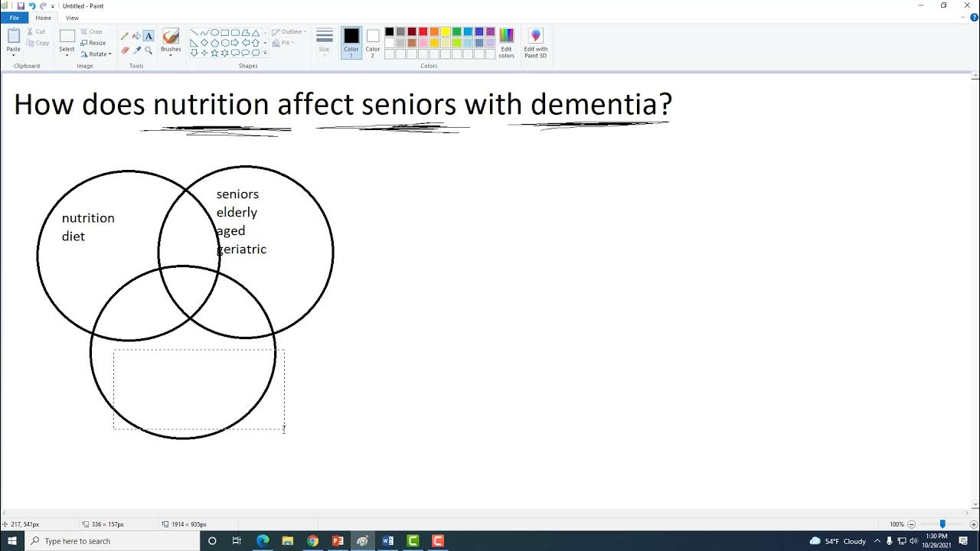Screen dimensions: 980x551
Task: Click the Brushes tool icon
Action: point(171,36)
